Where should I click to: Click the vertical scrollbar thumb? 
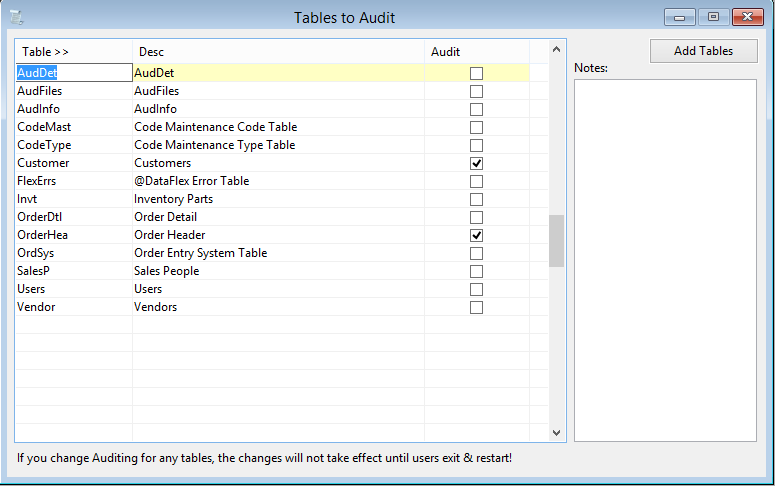point(556,241)
